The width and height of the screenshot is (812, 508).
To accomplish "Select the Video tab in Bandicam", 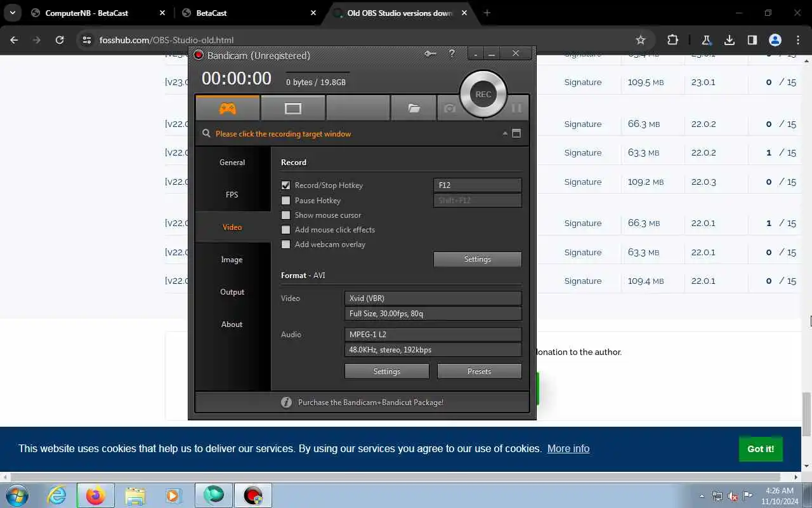I will tap(232, 227).
